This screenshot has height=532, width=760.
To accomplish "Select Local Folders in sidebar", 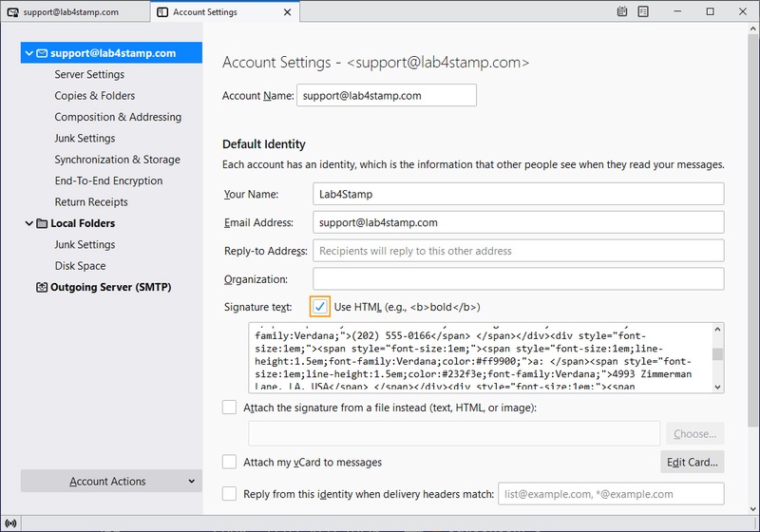I will 83,223.
